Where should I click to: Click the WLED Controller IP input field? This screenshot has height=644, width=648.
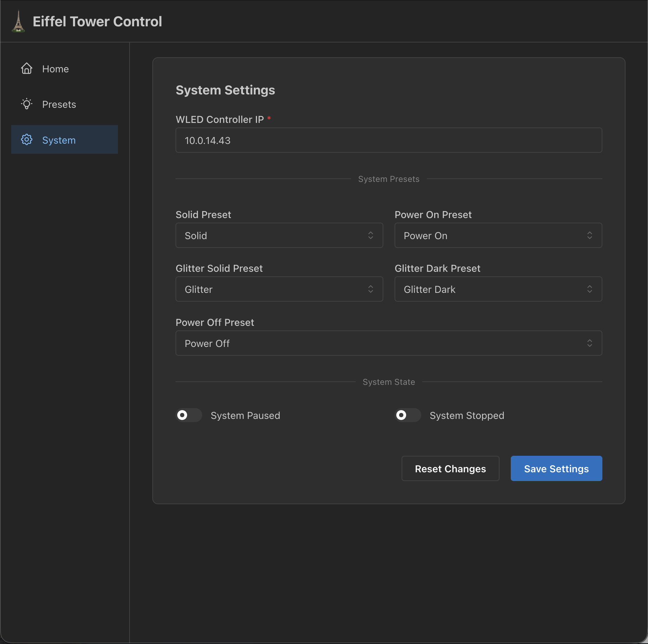point(389,140)
